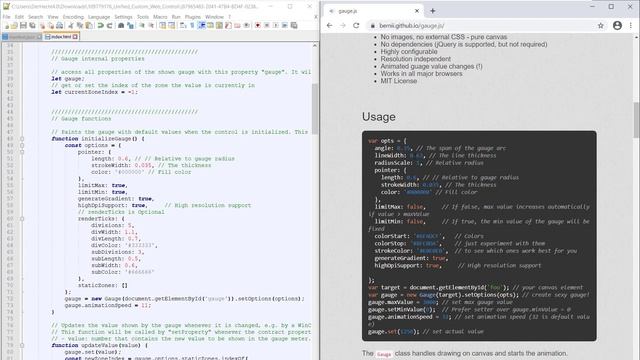Collapse the 'pointer:' block fold marker
Screen dimensions: 640x360
coord(22,152)
